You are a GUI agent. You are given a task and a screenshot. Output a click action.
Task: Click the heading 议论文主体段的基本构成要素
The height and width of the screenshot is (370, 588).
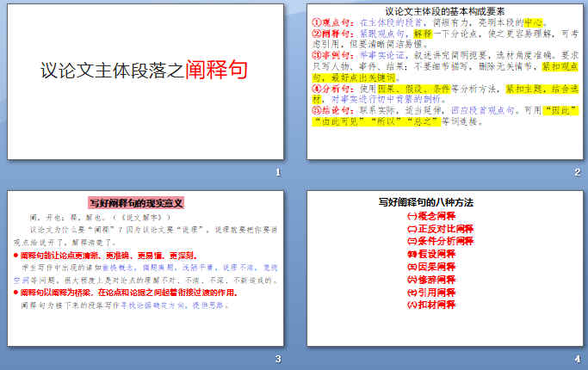point(444,12)
